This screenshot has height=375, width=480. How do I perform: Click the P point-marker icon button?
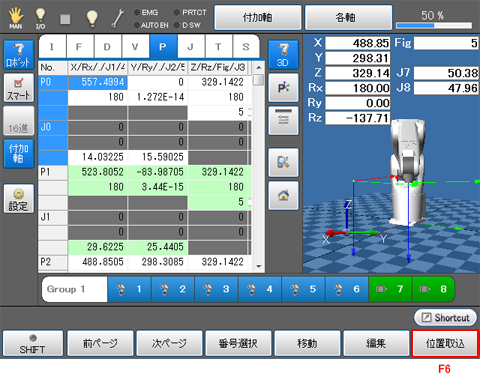point(283,88)
